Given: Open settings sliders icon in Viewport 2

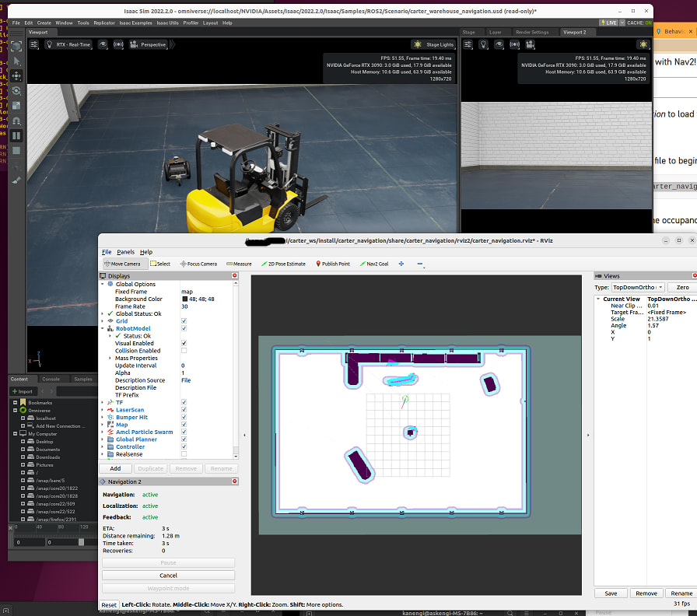Looking at the screenshot, I should [x=468, y=44].
